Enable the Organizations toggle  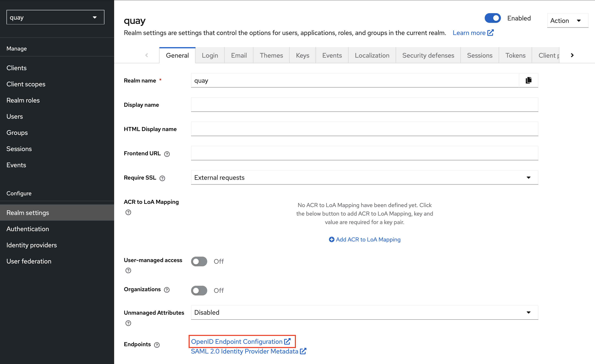click(199, 290)
